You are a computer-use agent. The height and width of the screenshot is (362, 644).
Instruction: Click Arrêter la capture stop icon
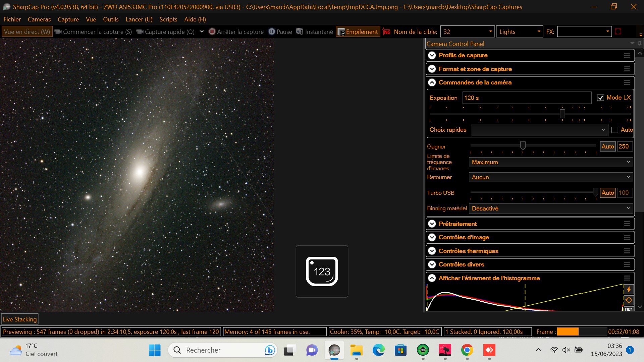point(212,32)
